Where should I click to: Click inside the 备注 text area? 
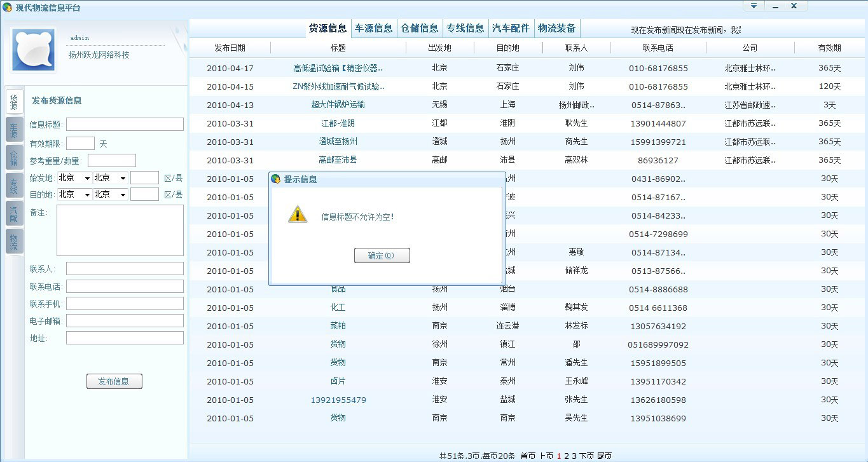click(120, 231)
